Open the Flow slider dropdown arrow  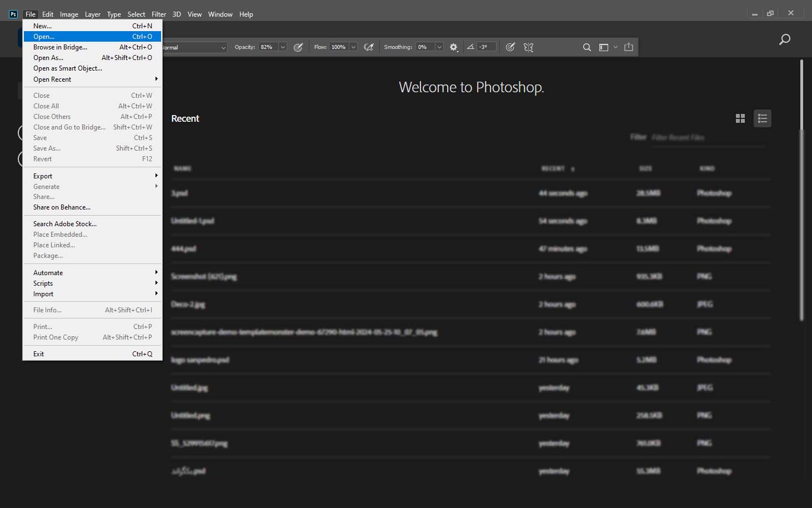[x=353, y=47]
